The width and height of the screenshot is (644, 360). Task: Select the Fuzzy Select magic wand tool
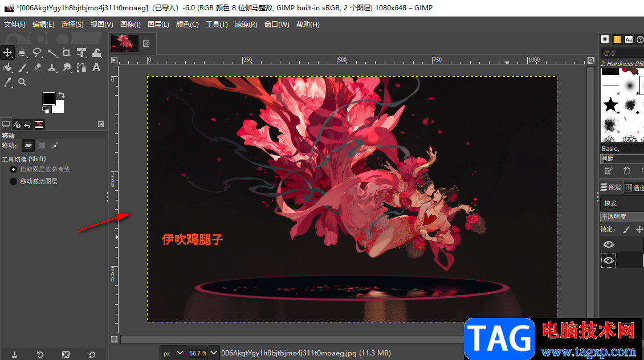[52, 52]
